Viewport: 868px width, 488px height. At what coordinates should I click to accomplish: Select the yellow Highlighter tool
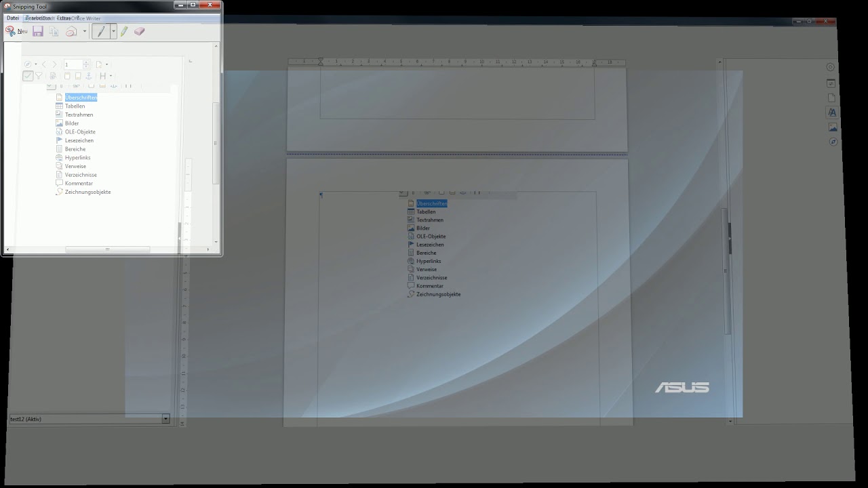tap(124, 31)
